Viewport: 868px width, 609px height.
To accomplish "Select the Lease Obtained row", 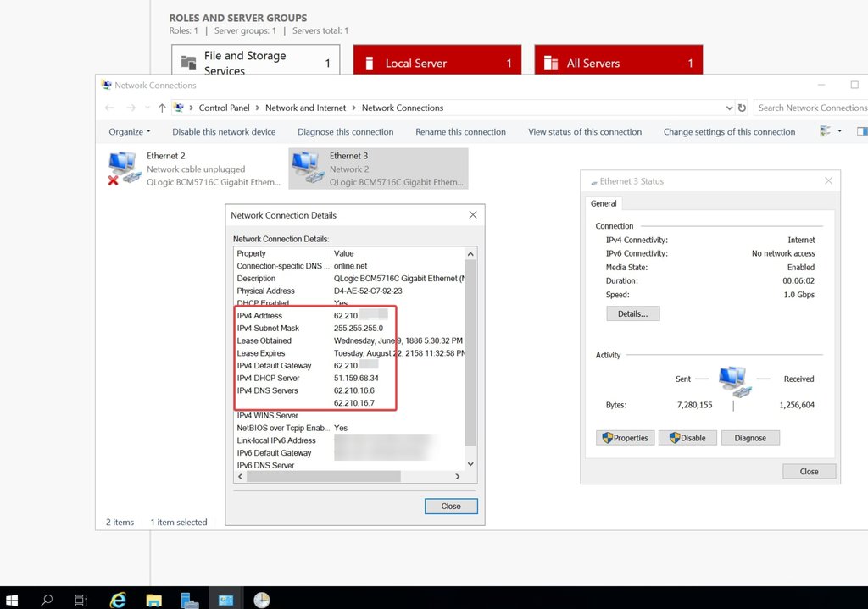I will pos(349,340).
